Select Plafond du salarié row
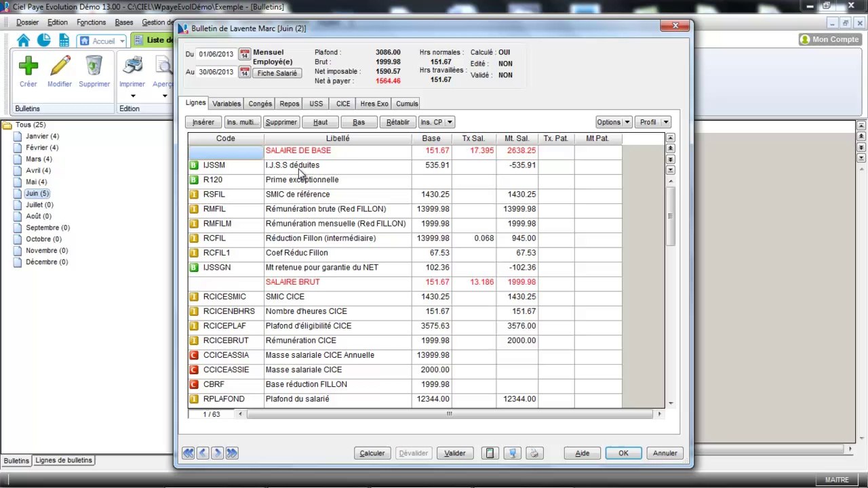 (405, 399)
